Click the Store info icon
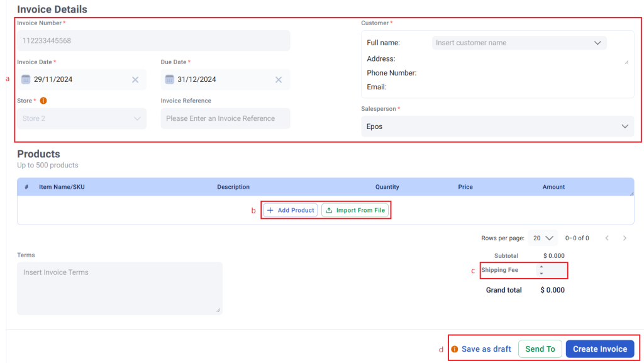Viewport: 644px width, 363px height. (x=43, y=101)
